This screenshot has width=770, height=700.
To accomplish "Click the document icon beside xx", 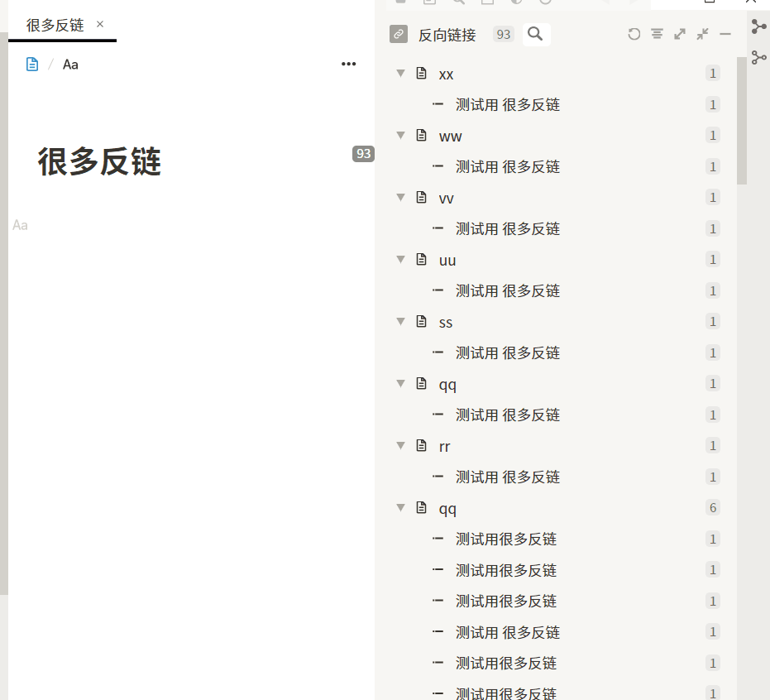I will pos(421,73).
